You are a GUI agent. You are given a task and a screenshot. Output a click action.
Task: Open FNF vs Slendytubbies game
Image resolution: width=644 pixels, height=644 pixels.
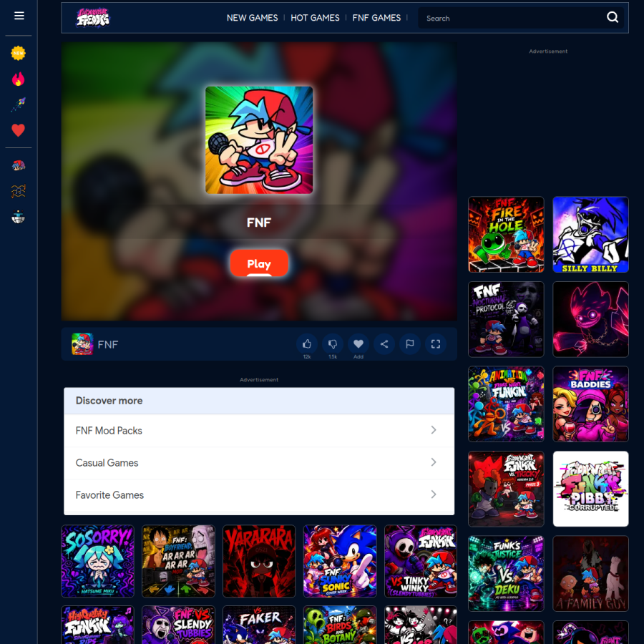click(178, 625)
